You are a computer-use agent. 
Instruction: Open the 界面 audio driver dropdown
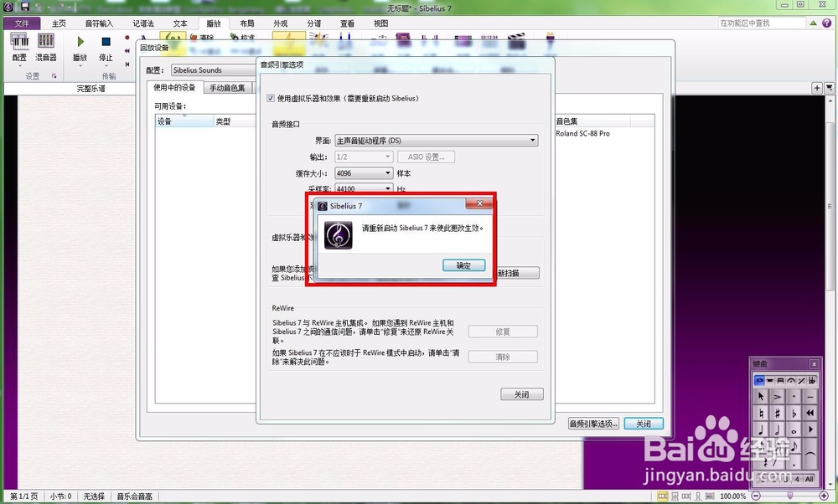click(436, 141)
